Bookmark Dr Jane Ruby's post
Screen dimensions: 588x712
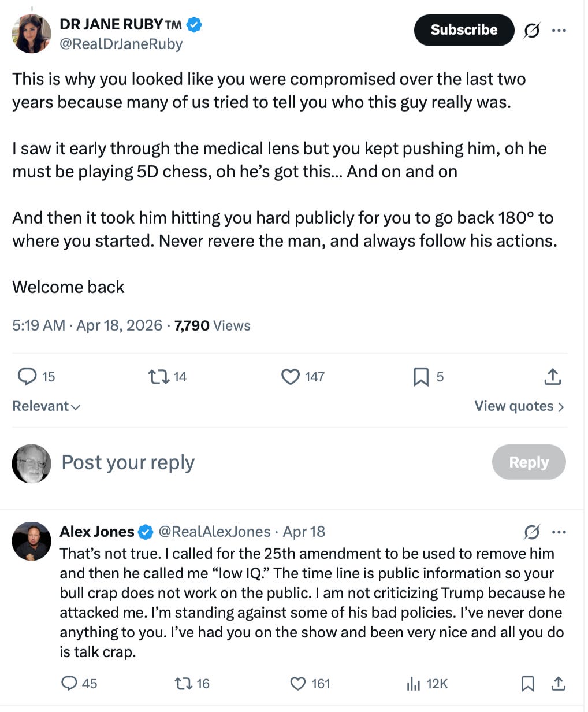tap(420, 377)
